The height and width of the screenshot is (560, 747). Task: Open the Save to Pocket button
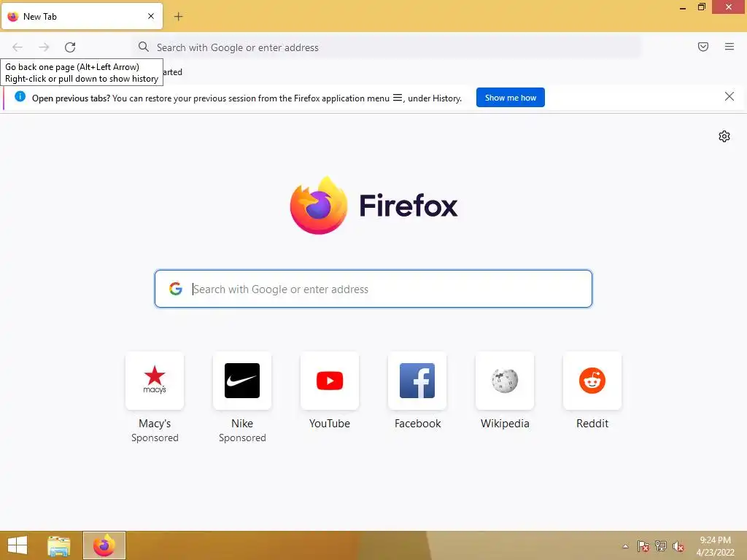(x=703, y=47)
